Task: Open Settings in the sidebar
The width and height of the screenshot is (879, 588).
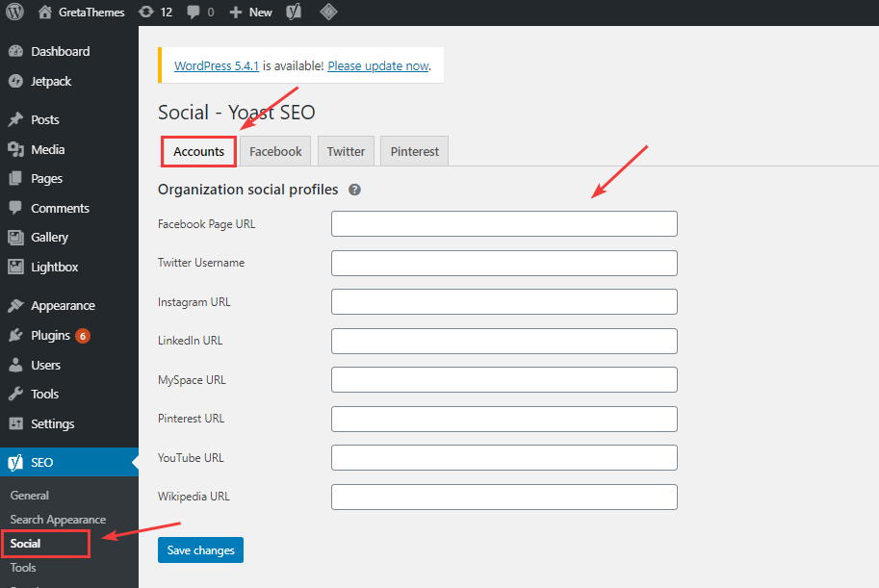Action: point(53,423)
